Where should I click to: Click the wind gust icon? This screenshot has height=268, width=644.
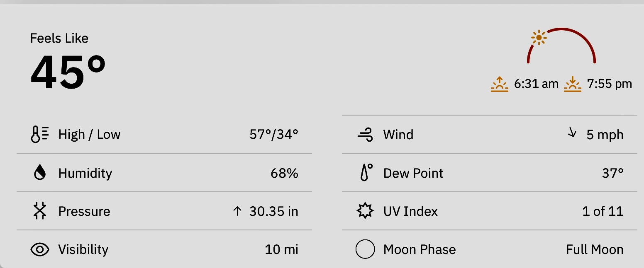[365, 135]
